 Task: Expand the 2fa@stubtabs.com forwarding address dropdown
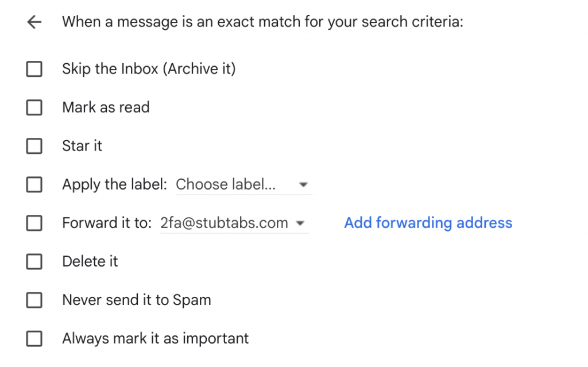pos(234,223)
